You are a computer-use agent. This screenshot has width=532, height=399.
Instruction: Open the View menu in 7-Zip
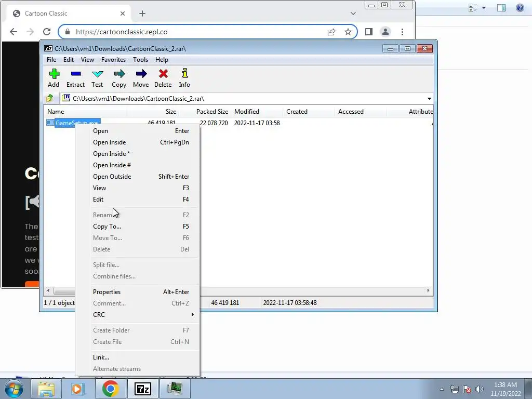tap(87, 60)
